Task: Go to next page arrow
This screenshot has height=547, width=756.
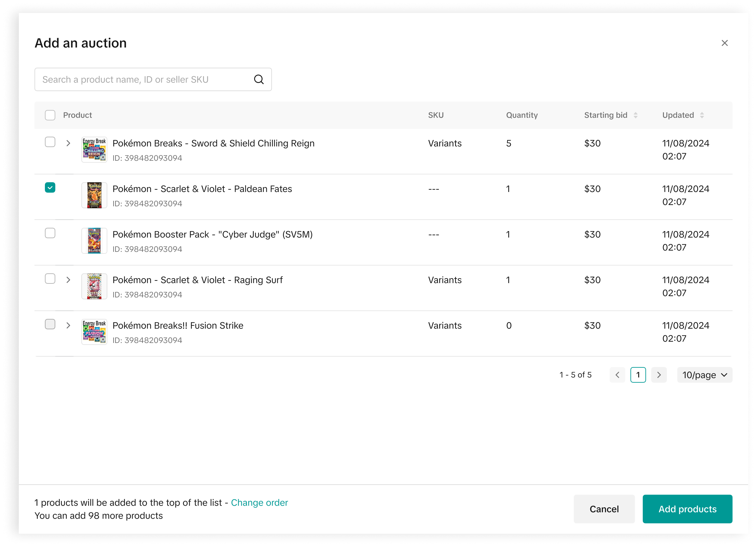Action: (659, 375)
